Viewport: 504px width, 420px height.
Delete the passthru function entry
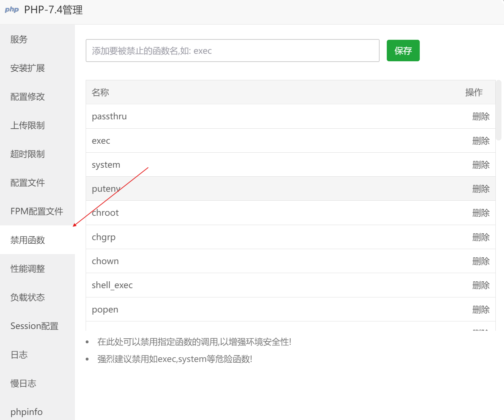[x=481, y=116]
